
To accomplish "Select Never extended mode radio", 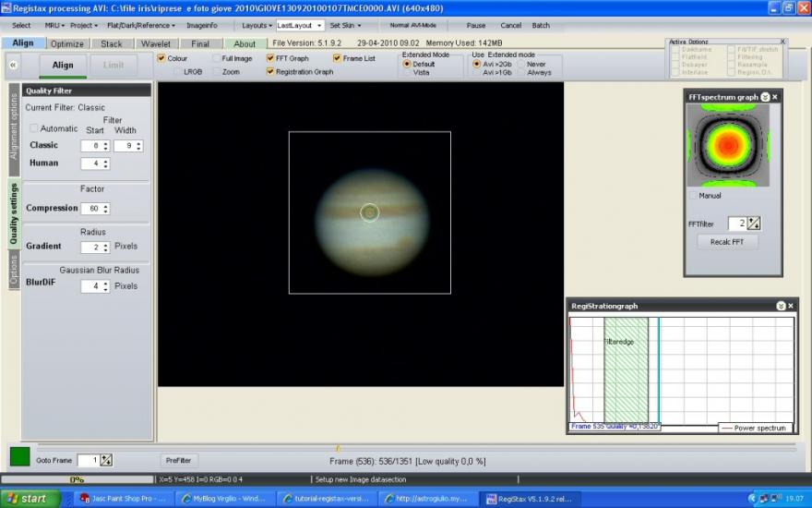I will (x=521, y=64).
